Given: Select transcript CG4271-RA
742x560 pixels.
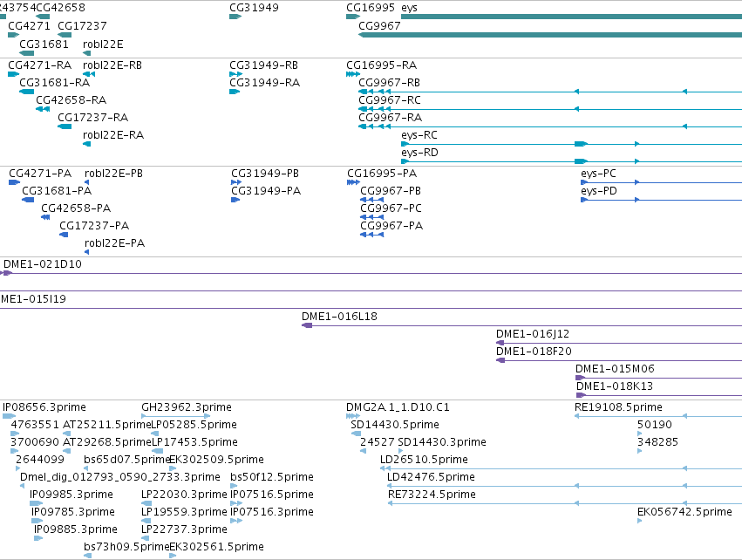Looking at the screenshot, I should pyautogui.click(x=40, y=65).
